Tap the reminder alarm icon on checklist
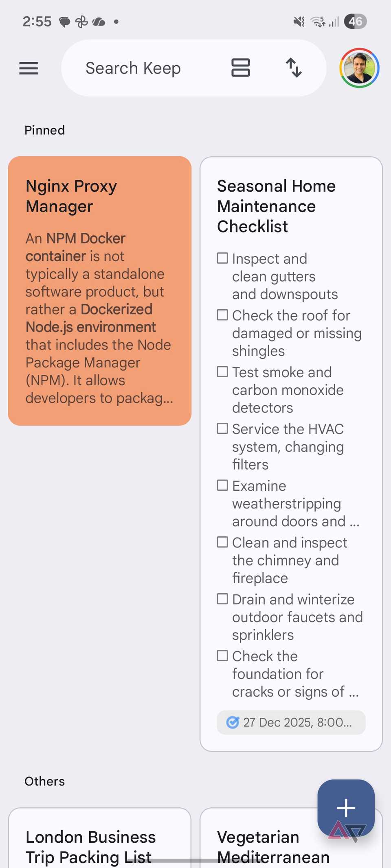Image resolution: width=391 pixels, height=868 pixels. pos(233,722)
